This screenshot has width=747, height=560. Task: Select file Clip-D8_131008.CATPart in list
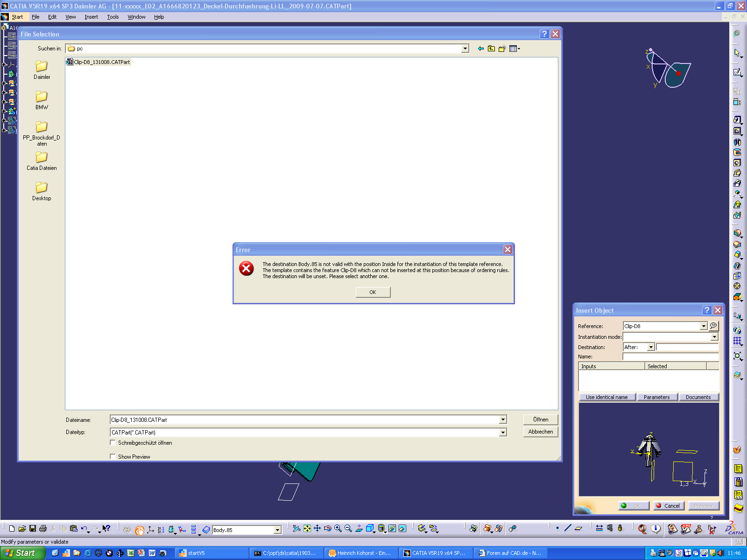point(99,62)
